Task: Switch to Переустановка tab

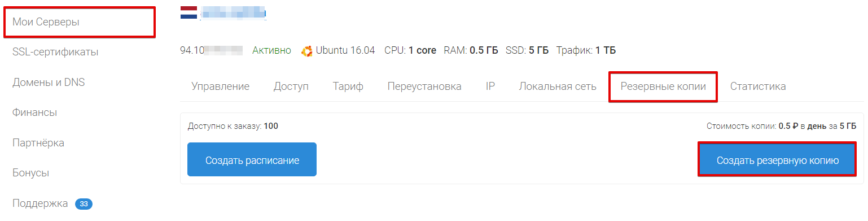Action: (x=424, y=86)
